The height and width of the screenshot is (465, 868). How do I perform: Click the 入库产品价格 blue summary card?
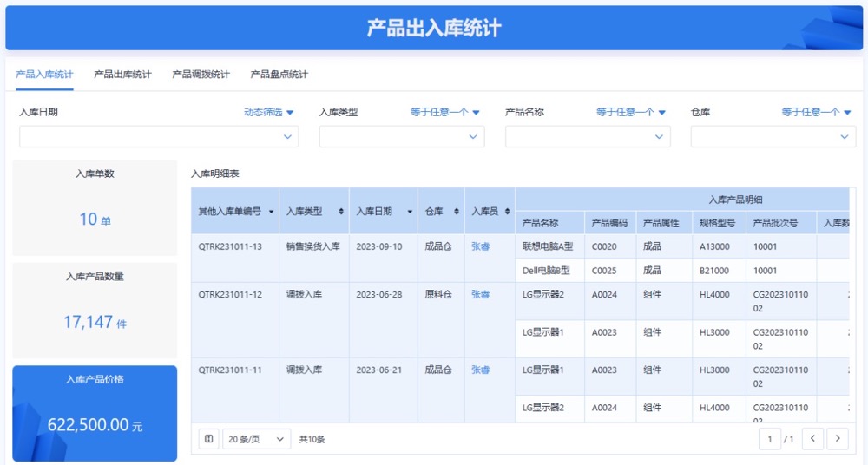click(x=95, y=413)
